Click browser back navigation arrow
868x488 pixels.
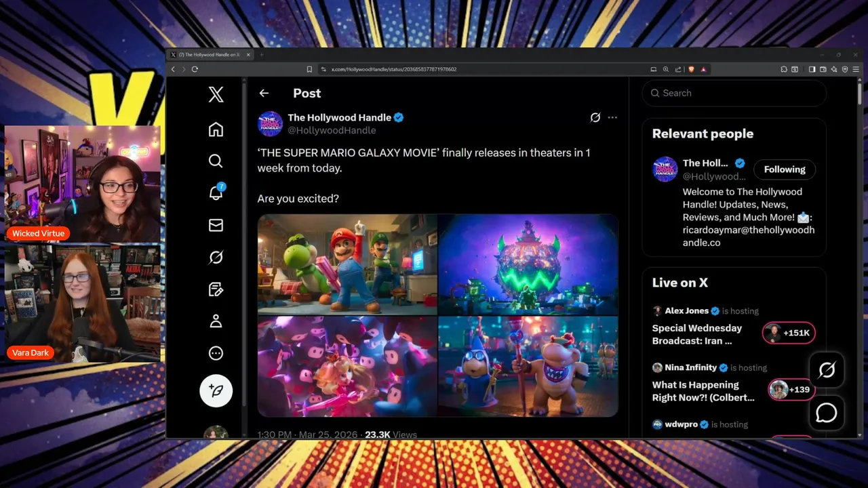[x=173, y=69]
